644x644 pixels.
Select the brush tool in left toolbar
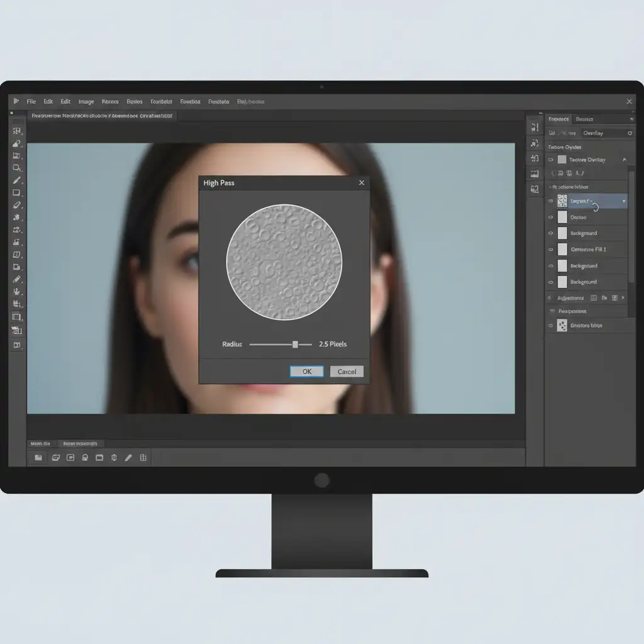click(x=17, y=180)
